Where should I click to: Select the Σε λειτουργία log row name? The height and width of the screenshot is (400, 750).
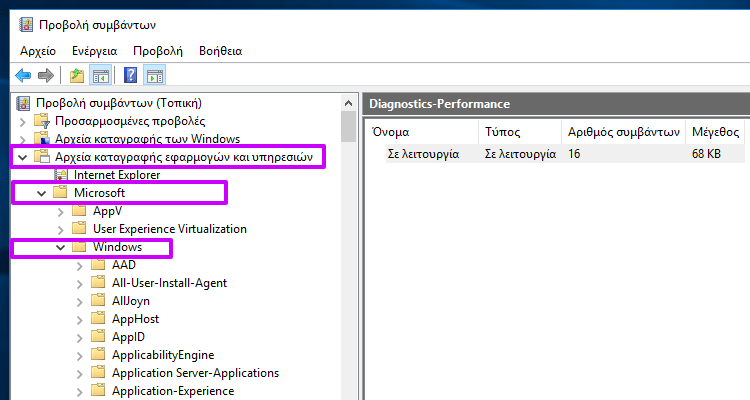click(x=423, y=154)
